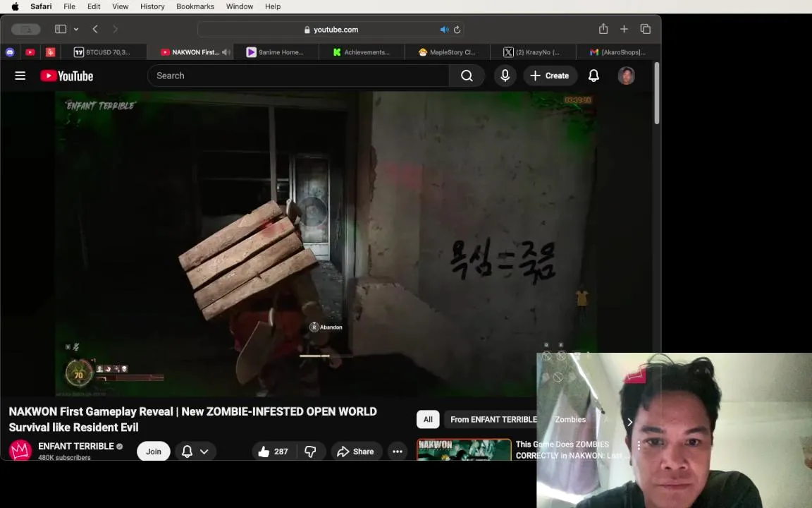The width and height of the screenshot is (812, 508).
Task: Open the third pinned red tab
Action: click(x=50, y=52)
